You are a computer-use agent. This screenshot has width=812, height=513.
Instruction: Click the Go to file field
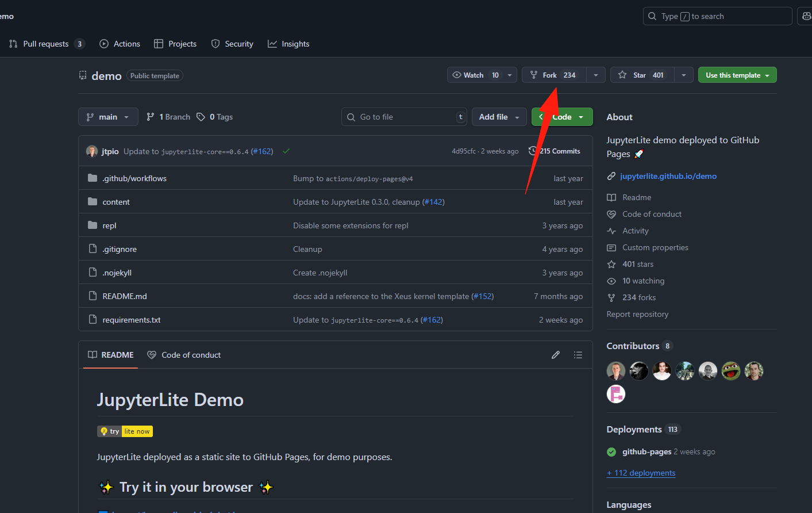coord(404,117)
